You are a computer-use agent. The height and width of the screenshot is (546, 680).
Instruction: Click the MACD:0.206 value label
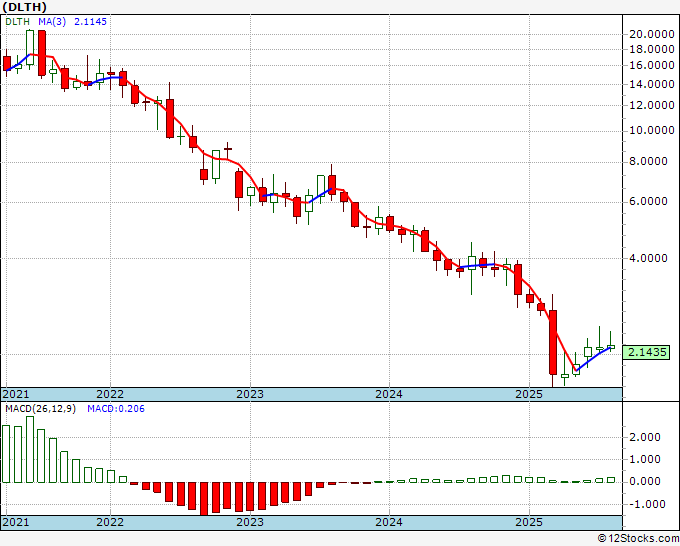[x=116, y=409]
